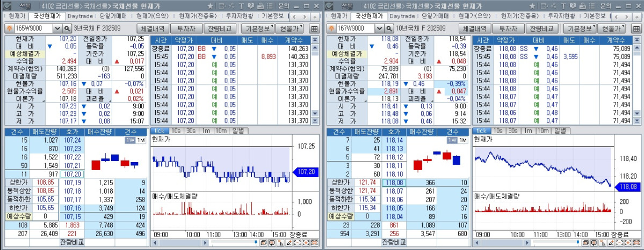Click the 문의 link in left window title bar
The height and width of the screenshot is (250, 644).
(284, 6)
